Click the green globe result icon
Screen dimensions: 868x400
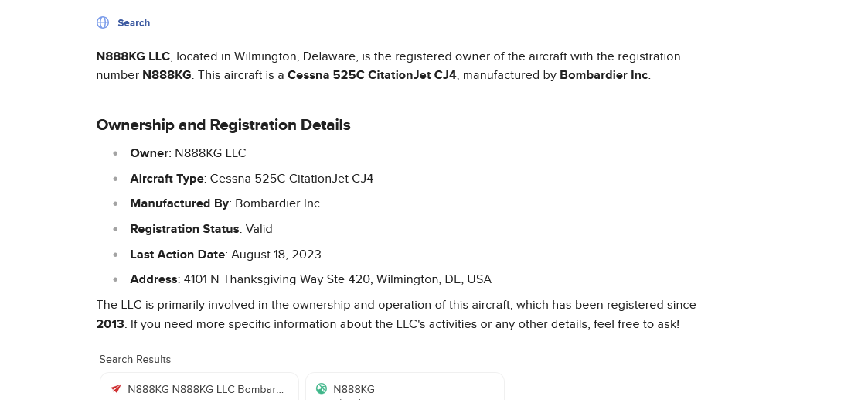coord(321,388)
